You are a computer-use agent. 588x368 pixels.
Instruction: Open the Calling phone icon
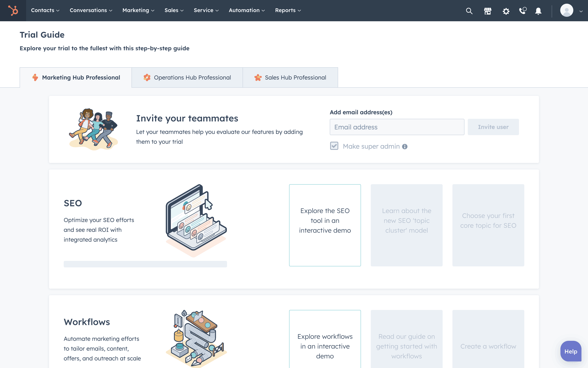(522, 11)
